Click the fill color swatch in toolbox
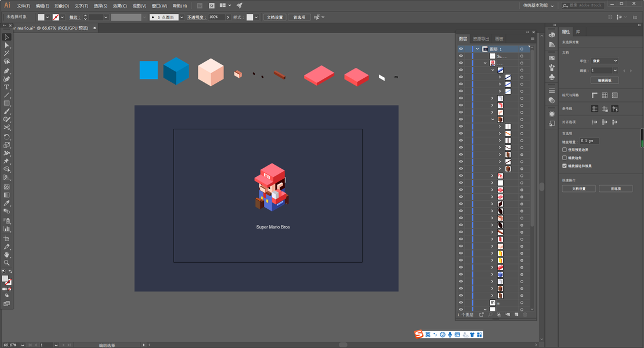The height and width of the screenshot is (348, 644). 5,278
